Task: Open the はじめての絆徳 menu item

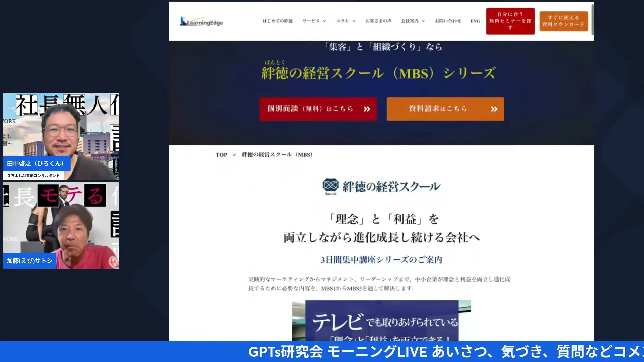Action: [x=277, y=21]
